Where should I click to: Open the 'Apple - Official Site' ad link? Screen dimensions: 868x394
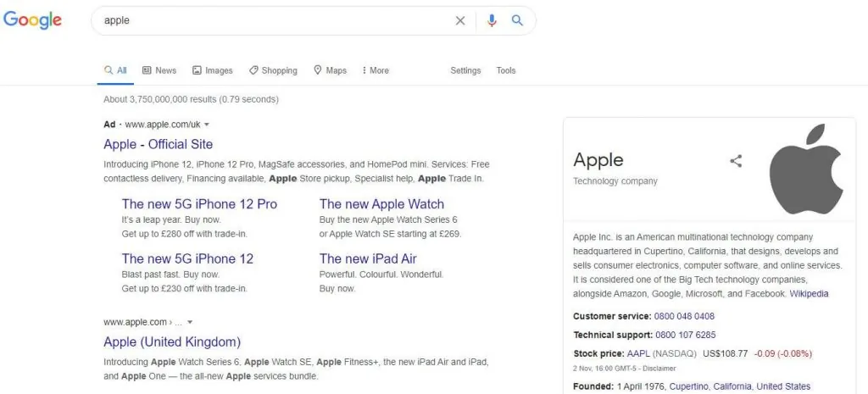tap(159, 144)
